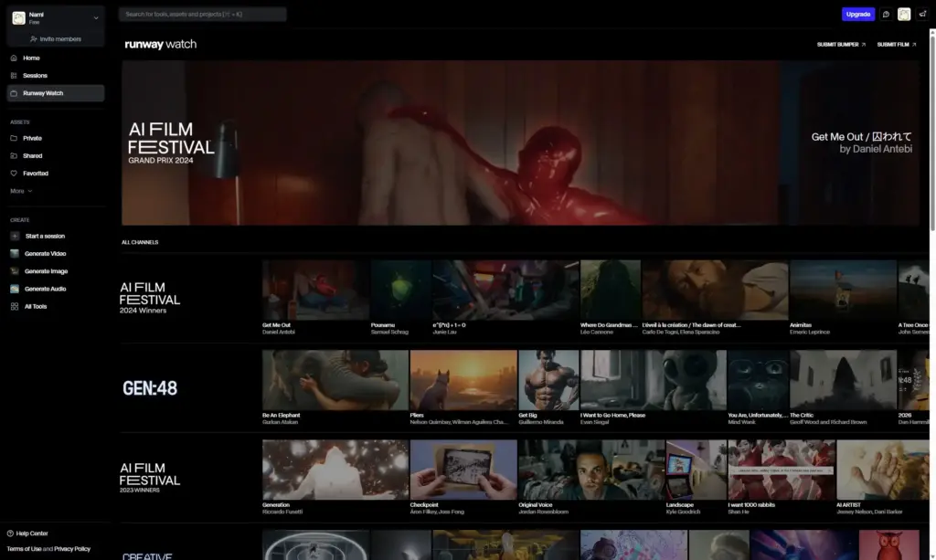Expand the More assets list

(21, 192)
